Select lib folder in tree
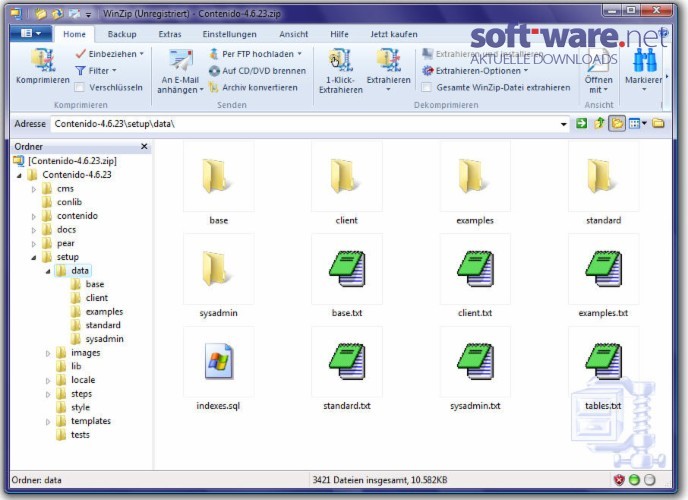Screen dimensions: 688x500 click(76, 366)
